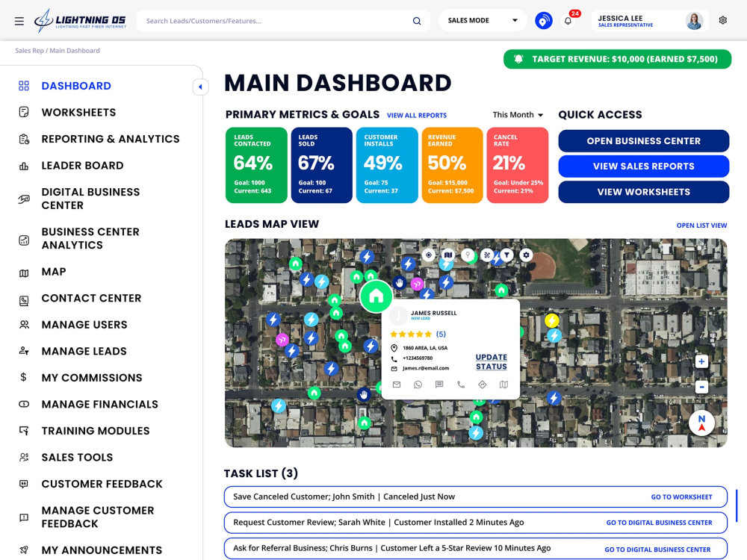Click View Worksheets button

pos(644,192)
